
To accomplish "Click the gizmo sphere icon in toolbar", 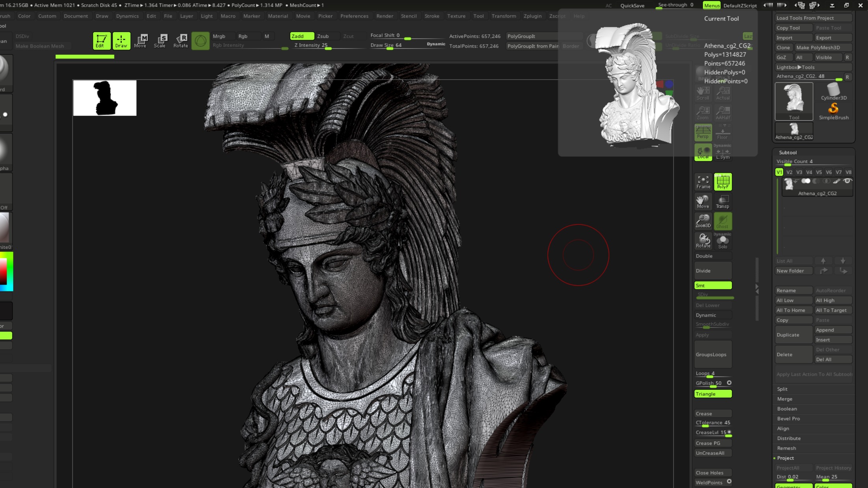I will click(200, 41).
